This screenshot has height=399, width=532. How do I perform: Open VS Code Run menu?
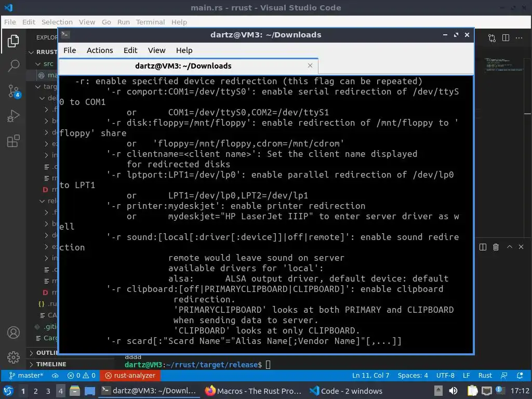click(x=124, y=22)
